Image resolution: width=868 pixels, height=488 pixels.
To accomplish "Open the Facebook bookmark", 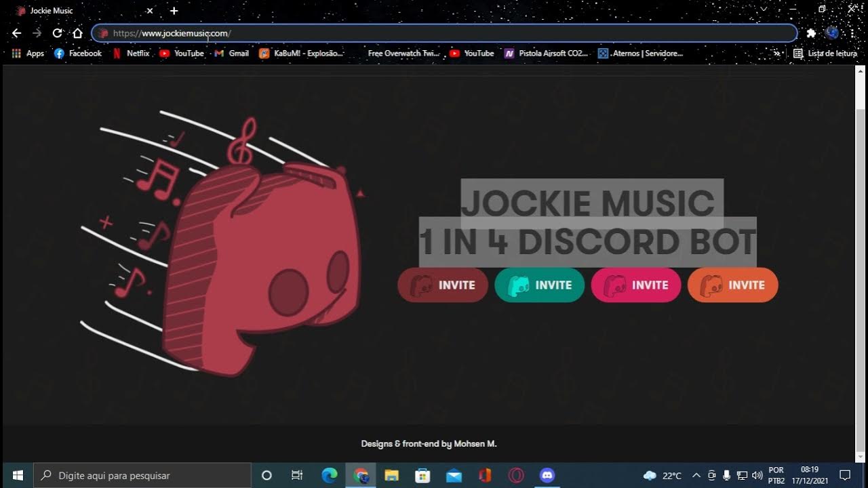I will click(78, 54).
